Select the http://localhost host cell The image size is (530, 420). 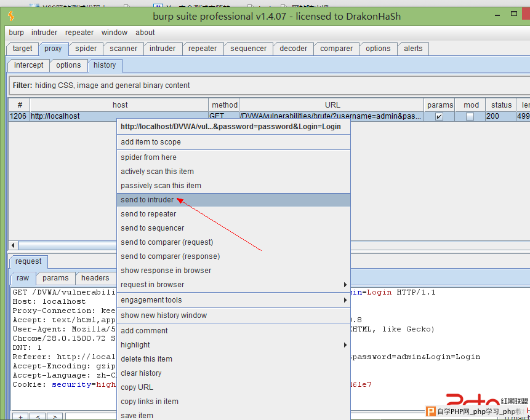[x=119, y=116]
